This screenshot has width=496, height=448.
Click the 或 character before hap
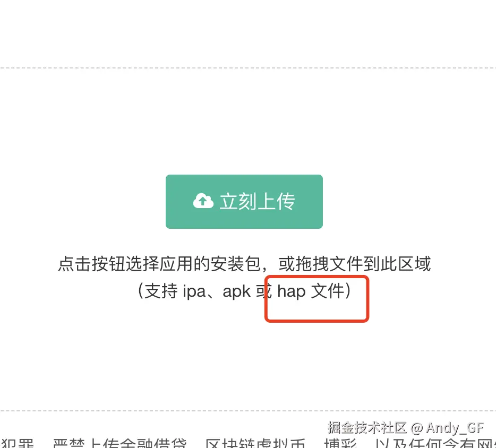pyautogui.click(x=264, y=291)
